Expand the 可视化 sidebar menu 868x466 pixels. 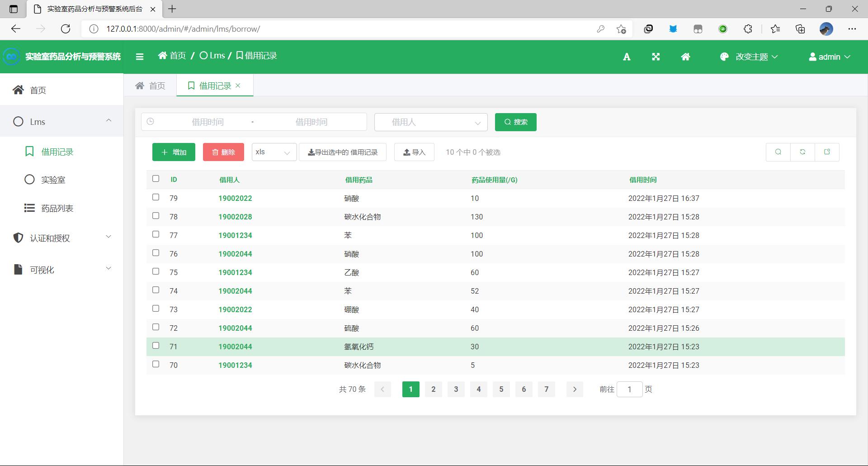tap(61, 270)
